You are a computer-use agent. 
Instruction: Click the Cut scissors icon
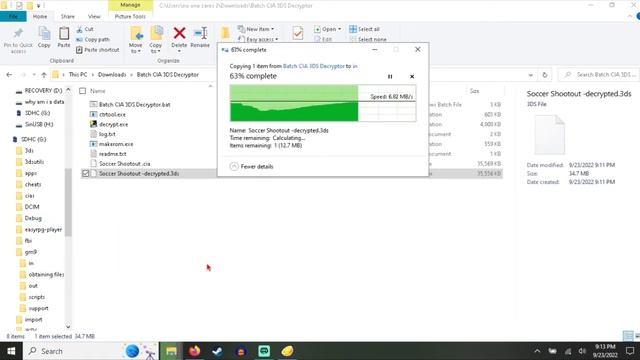pos(80,29)
